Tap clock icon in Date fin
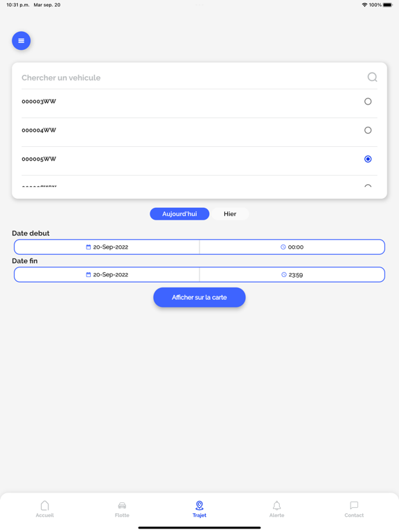The image size is (399, 532). [x=283, y=274]
